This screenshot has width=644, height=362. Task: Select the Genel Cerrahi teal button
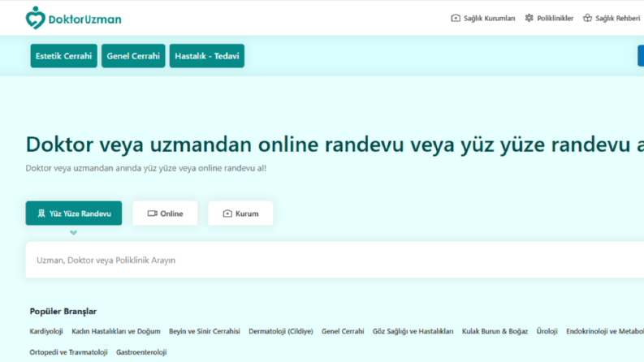[x=133, y=56]
